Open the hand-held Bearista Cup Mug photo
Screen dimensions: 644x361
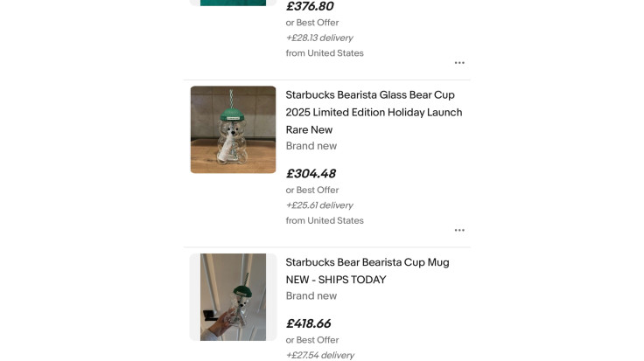233,297
